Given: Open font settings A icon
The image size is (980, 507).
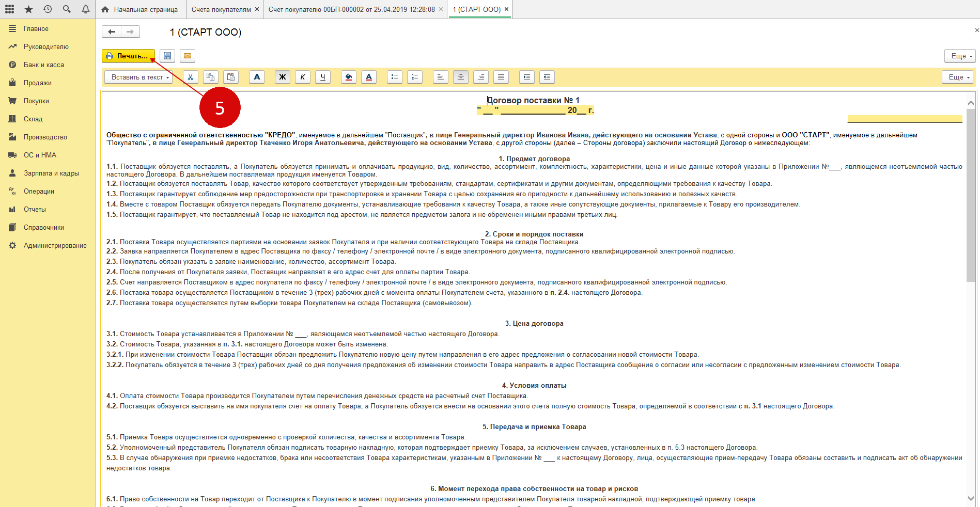Looking at the screenshot, I should [x=257, y=77].
